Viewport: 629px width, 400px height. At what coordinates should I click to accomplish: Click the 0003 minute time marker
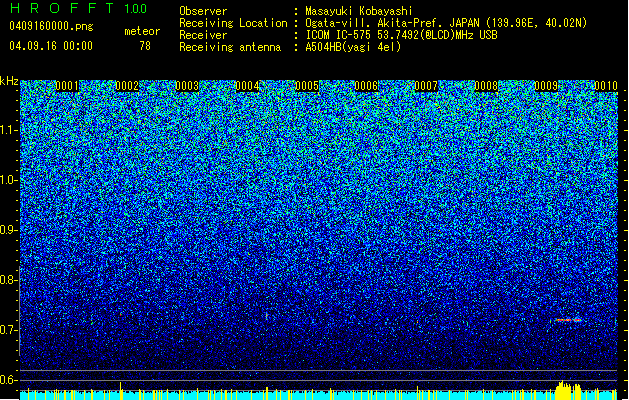[x=187, y=86]
